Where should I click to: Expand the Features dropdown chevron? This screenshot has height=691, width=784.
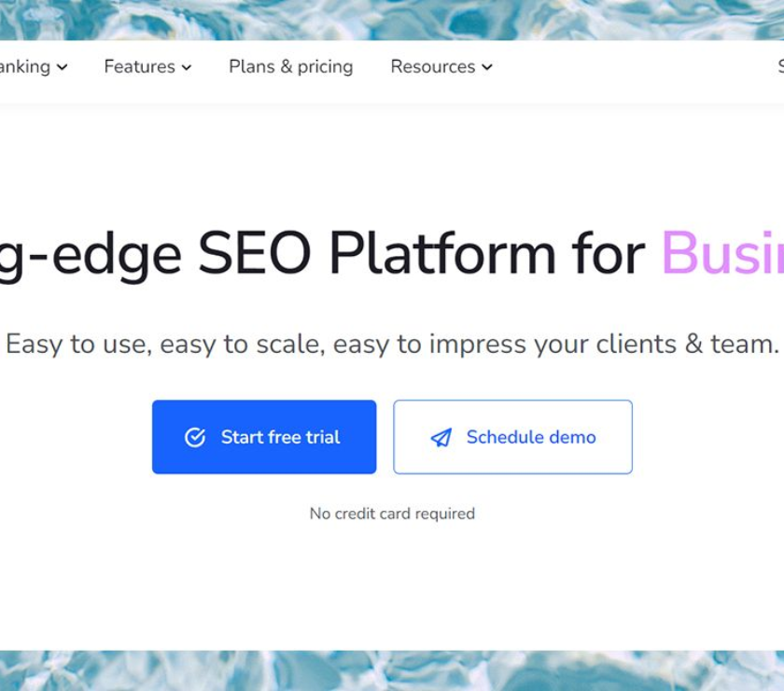coord(187,67)
